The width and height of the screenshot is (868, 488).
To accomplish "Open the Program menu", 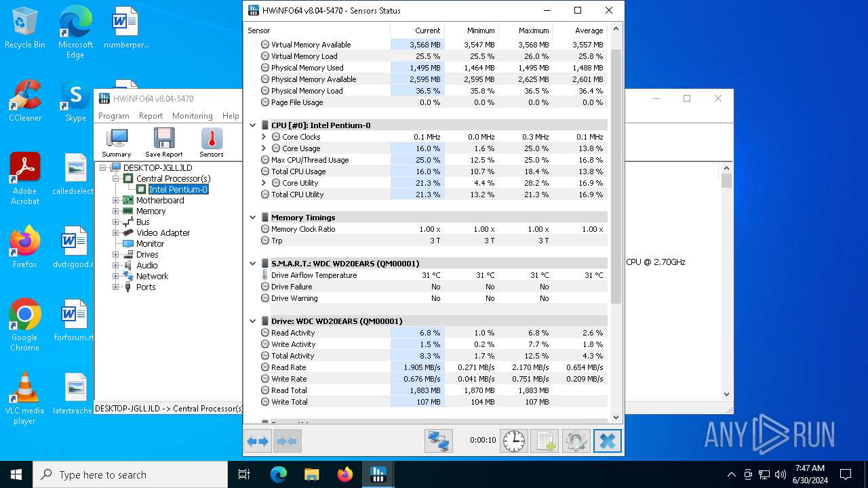I will (x=114, y=116).
